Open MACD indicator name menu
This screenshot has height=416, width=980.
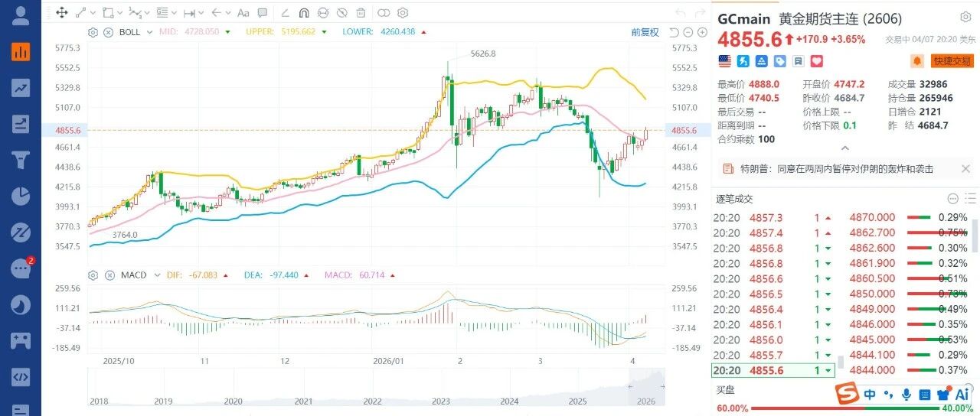click(x=133, y=275)
